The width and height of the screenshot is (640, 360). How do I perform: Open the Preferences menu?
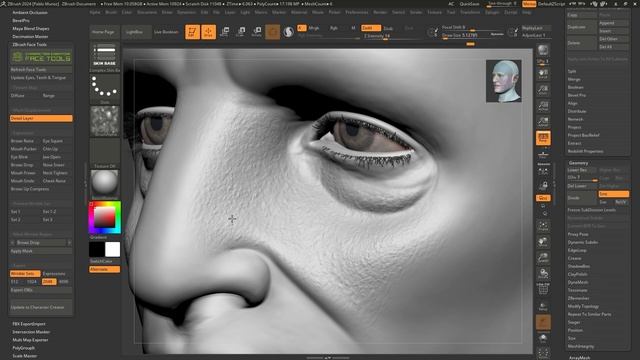coord(357,12)
